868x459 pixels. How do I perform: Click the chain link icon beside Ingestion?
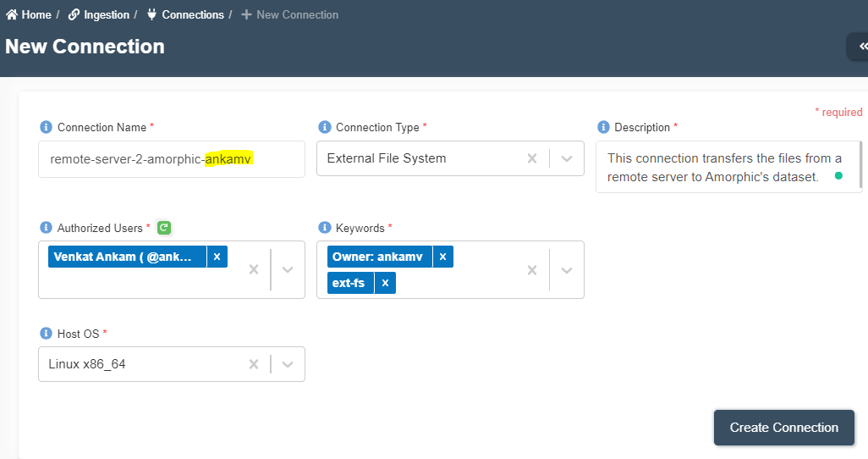(74, 15)
